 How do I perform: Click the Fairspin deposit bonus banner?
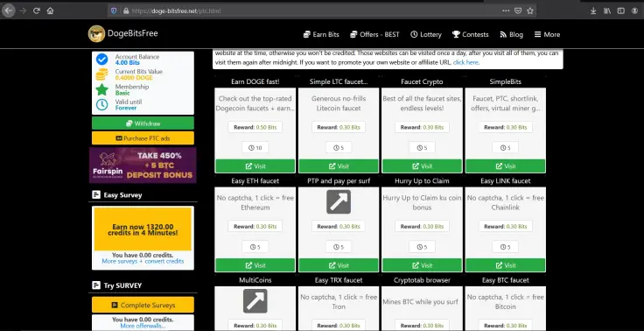click(x=143, y=165)
